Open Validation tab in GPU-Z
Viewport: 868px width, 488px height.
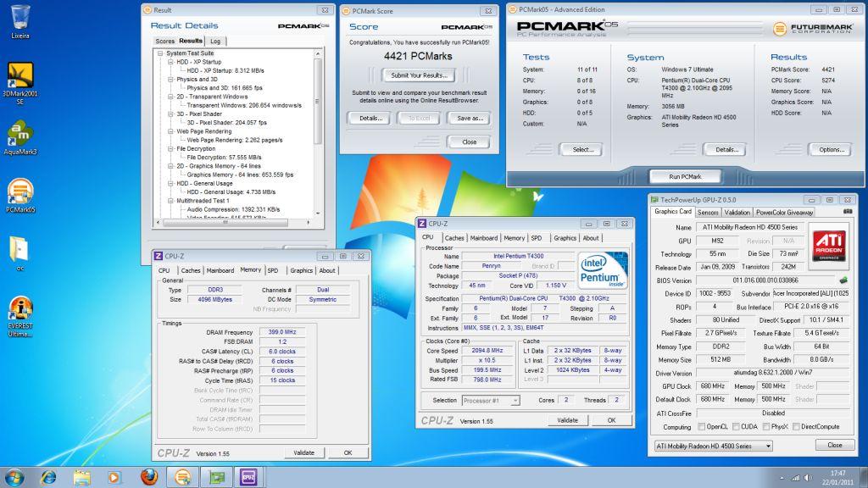tap(737, 213)
